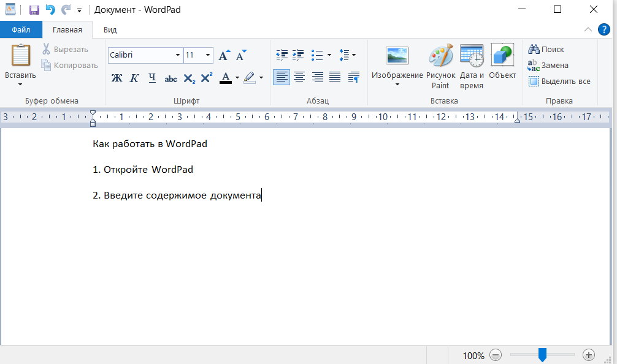Click the 100% zoom level text
The height and width of the screenshot is (364, 617).
473,356
